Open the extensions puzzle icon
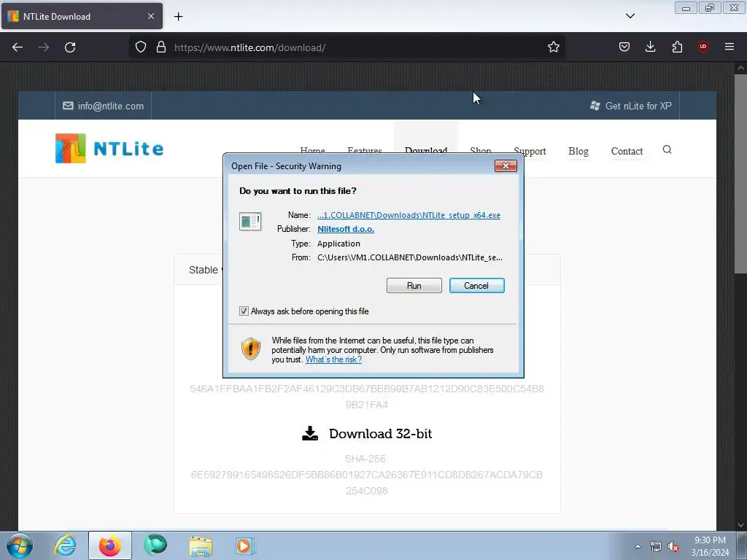747x560 pixels. [x=677, y=47]
